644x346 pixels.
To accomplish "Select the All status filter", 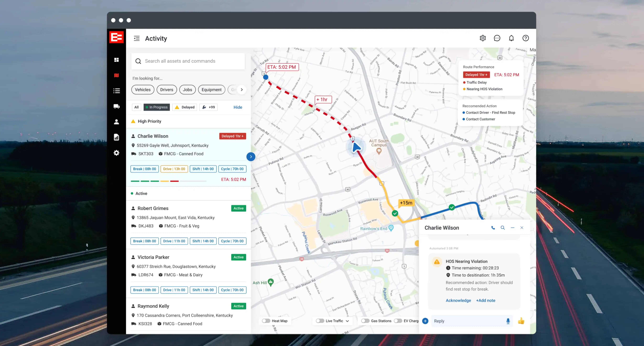I will (136, 107).
